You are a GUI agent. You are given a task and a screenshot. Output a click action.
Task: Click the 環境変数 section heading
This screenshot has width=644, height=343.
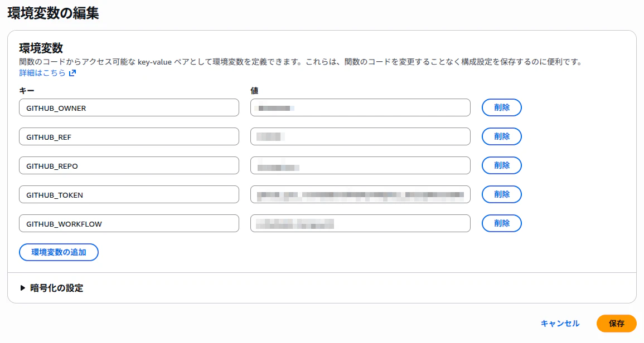(x=41, y=48)
